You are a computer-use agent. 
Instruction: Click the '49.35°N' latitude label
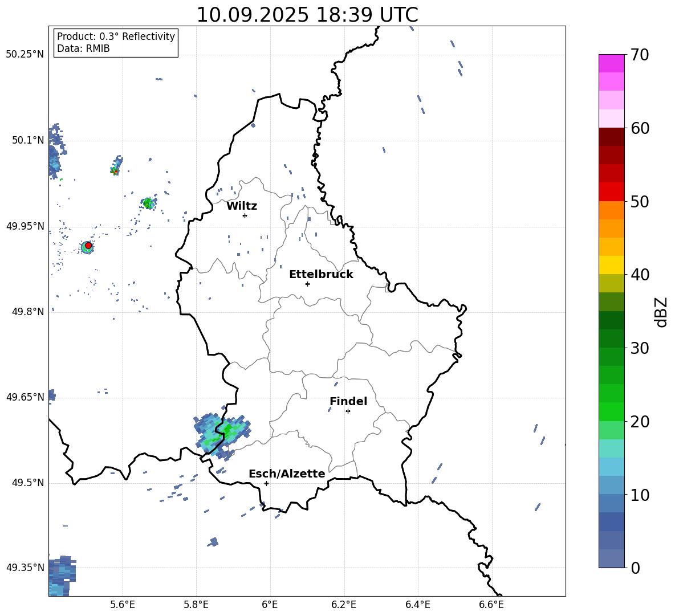25,568
